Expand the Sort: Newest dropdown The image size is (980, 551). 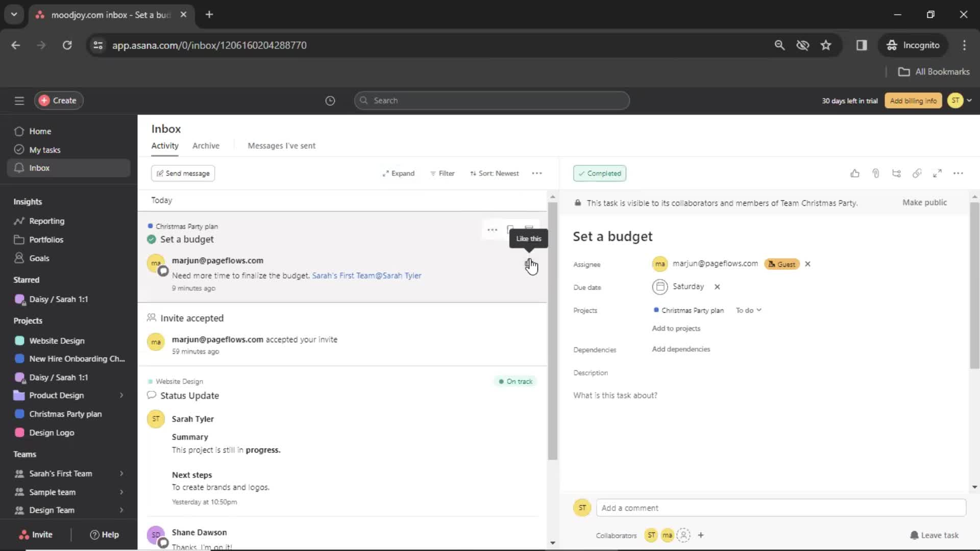(x=495, y=173)
